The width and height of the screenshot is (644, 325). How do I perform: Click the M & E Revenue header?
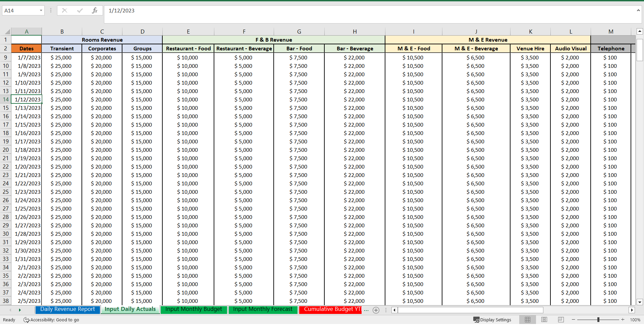(488, 40)
